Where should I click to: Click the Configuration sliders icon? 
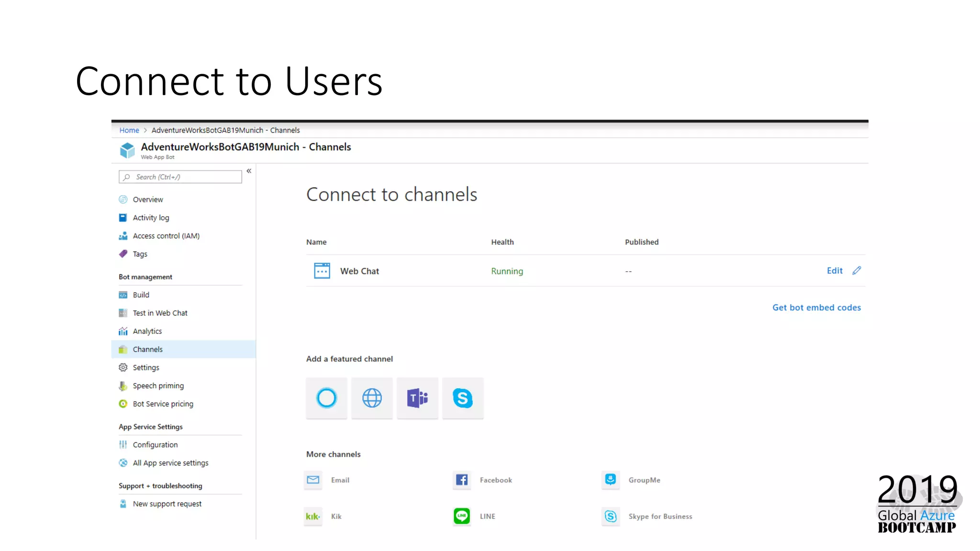[x=123, y=444]
